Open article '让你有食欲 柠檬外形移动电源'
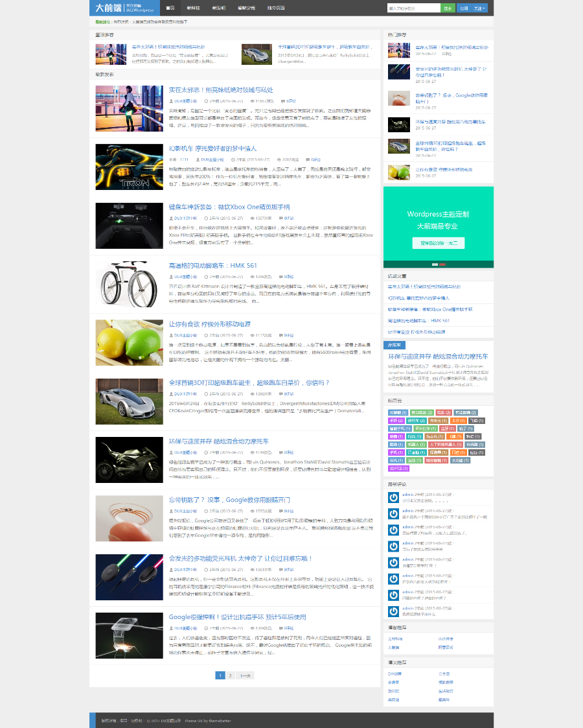 [210, 324]
